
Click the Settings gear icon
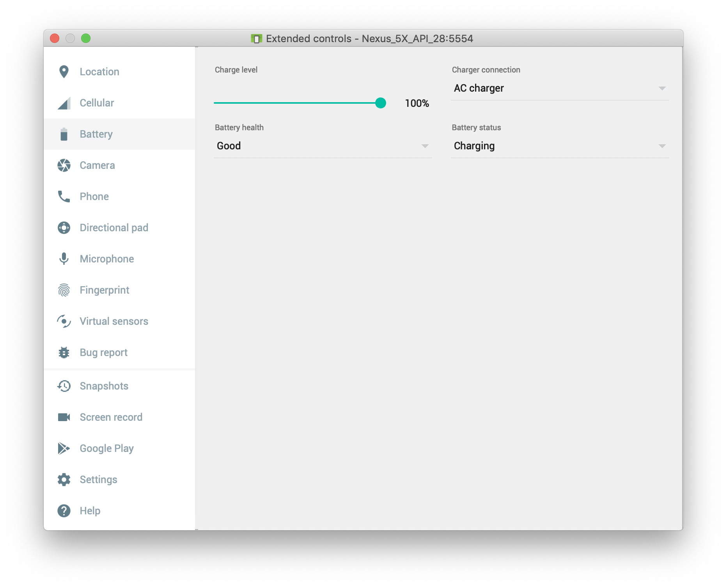coord(64,480)
